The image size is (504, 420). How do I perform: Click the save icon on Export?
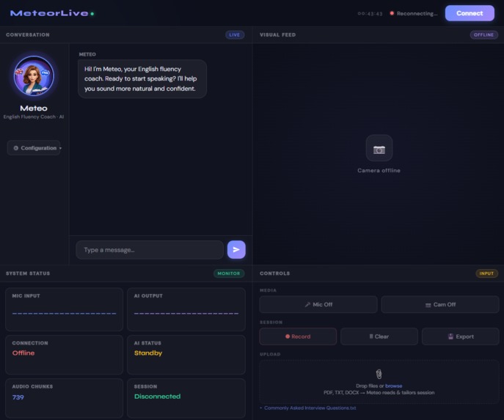coord(450,336)
